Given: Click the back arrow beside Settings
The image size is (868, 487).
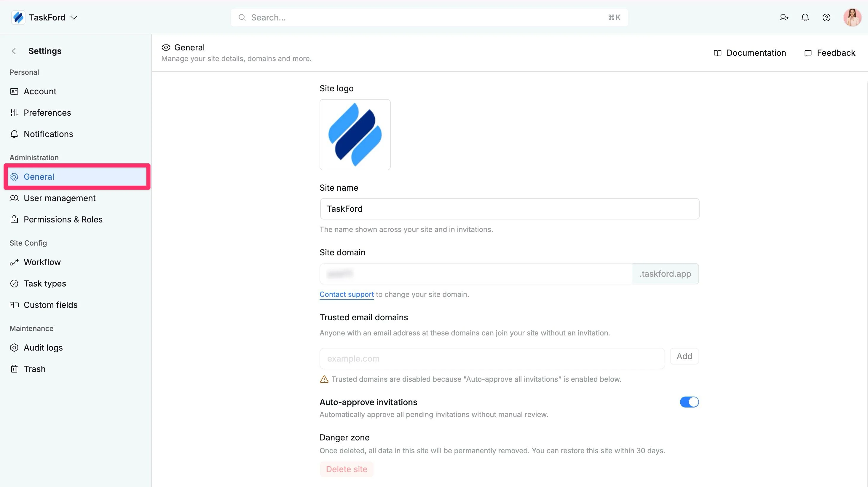Looking at the screenshot, I should point(14,51).
